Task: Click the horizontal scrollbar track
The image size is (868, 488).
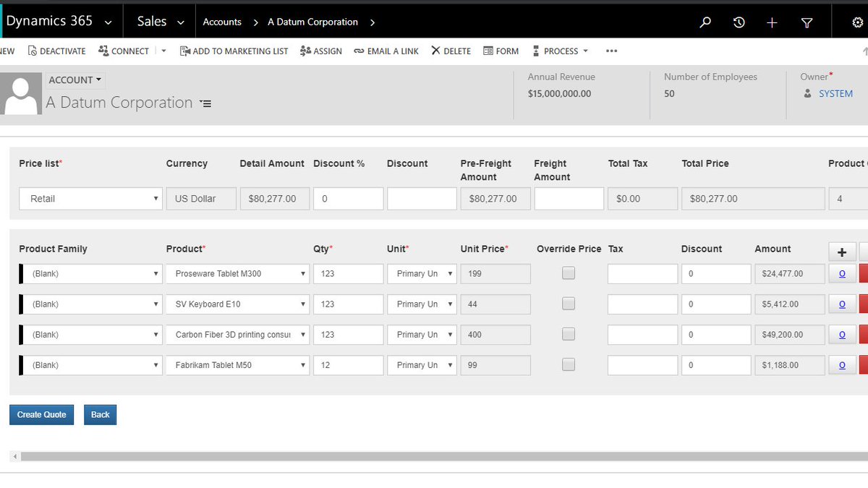Action: [444, 456]
